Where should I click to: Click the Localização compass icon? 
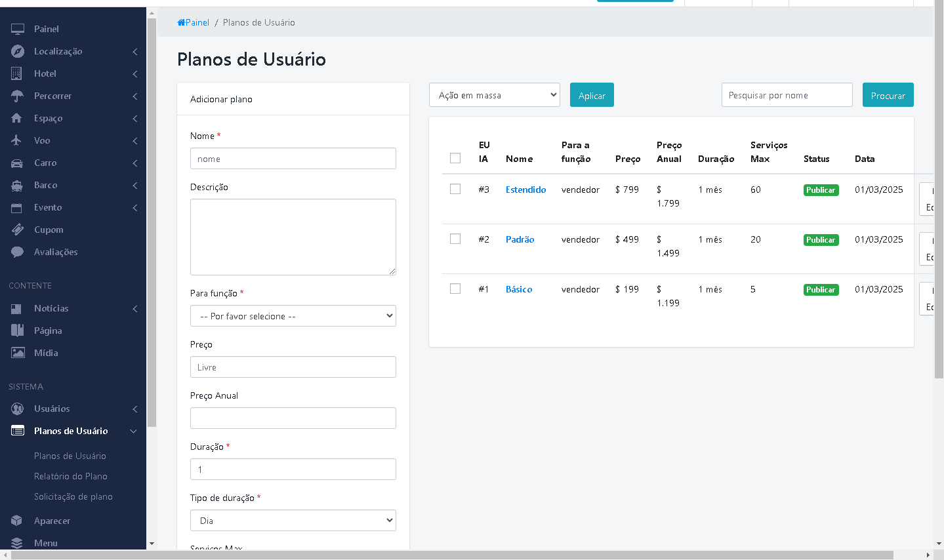coord(18,51)
